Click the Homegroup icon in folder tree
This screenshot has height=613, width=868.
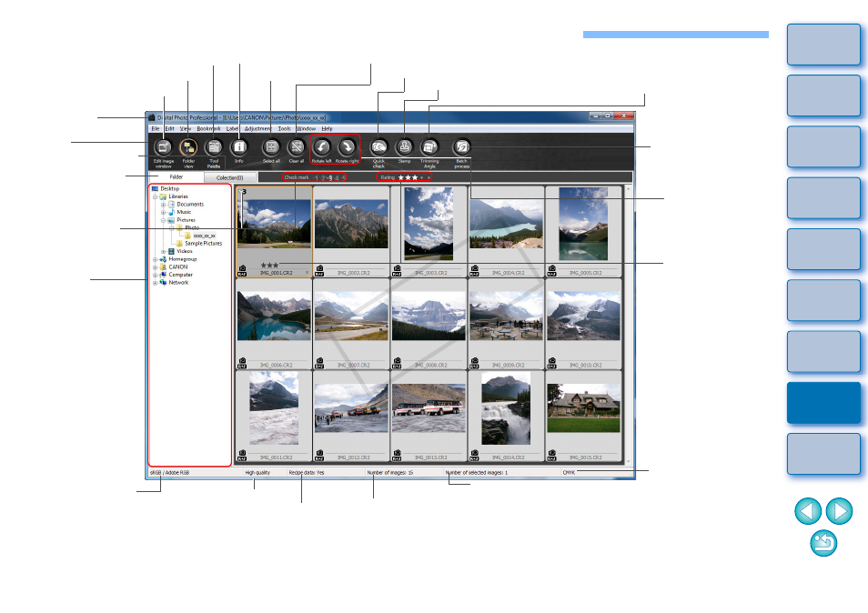pyautogui.click(x=163, y=259)
